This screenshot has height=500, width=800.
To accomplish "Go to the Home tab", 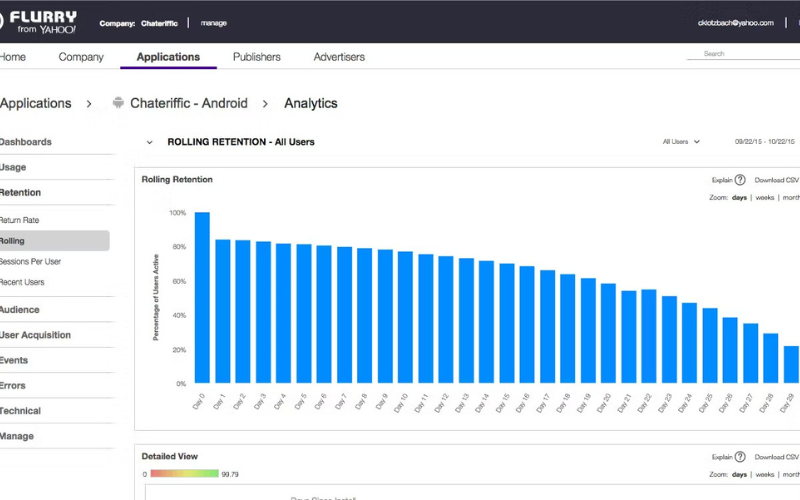I will pyautogui.click(x=13, y=57).
